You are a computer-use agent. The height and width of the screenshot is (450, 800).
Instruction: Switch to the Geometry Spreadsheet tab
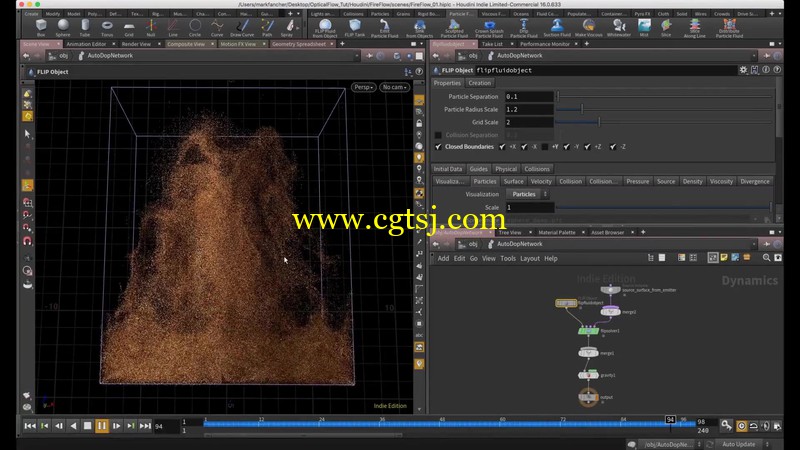click(299, 44)
